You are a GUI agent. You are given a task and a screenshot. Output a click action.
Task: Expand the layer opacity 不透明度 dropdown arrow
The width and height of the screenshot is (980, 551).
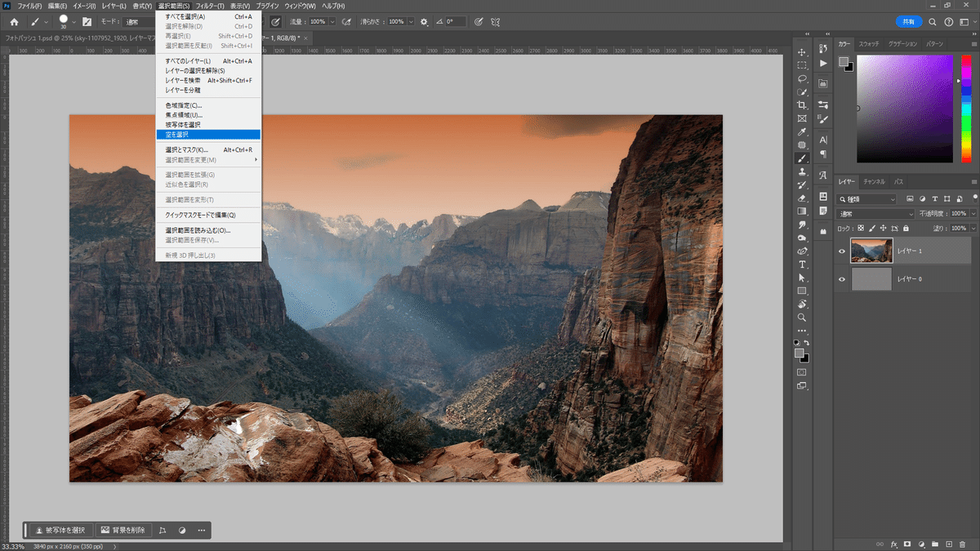972,214
